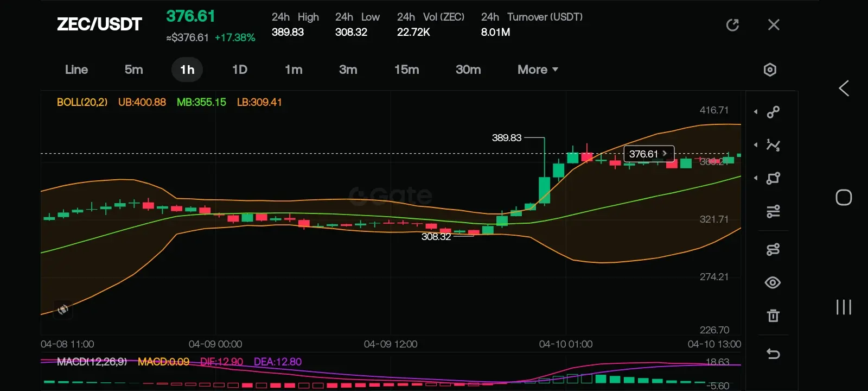Tap the 24h Turnover value 8.01M
The width and height of the screenshot is (868, 391).
495,32
